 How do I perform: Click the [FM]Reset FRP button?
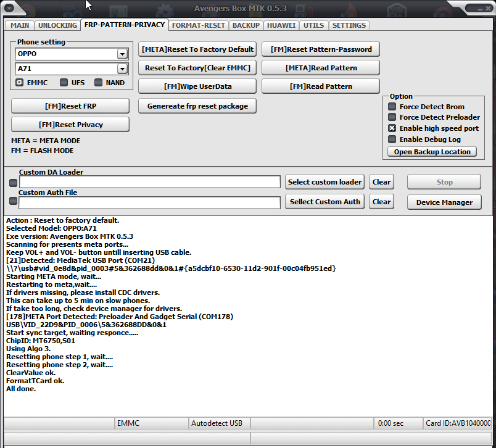(x=70, y=106)
